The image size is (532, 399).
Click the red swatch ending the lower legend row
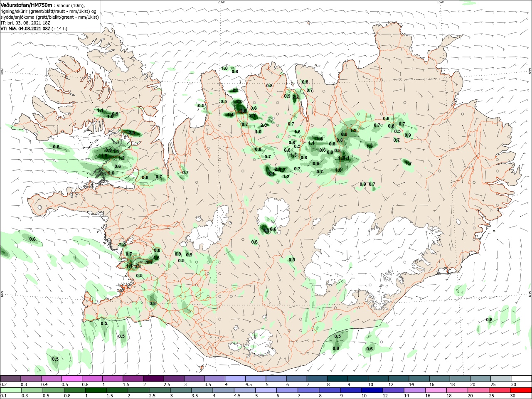(521, 390)
